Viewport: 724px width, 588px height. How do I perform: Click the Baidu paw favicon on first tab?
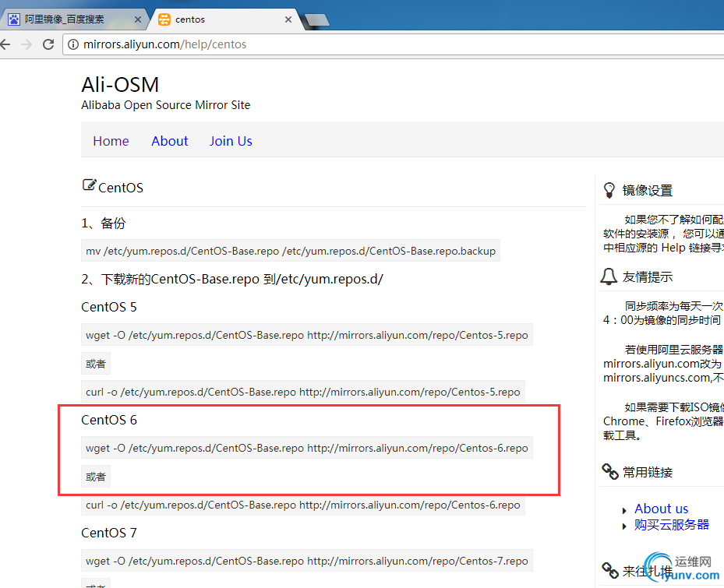coord(14,19)
